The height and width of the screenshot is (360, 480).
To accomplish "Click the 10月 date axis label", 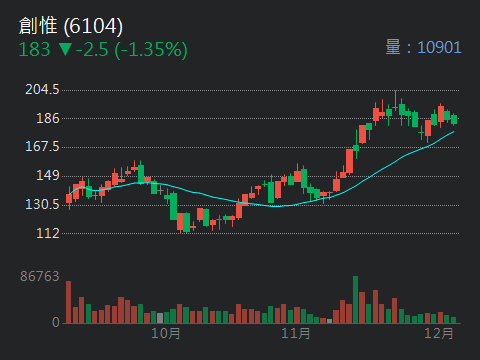I will (166, 333).
